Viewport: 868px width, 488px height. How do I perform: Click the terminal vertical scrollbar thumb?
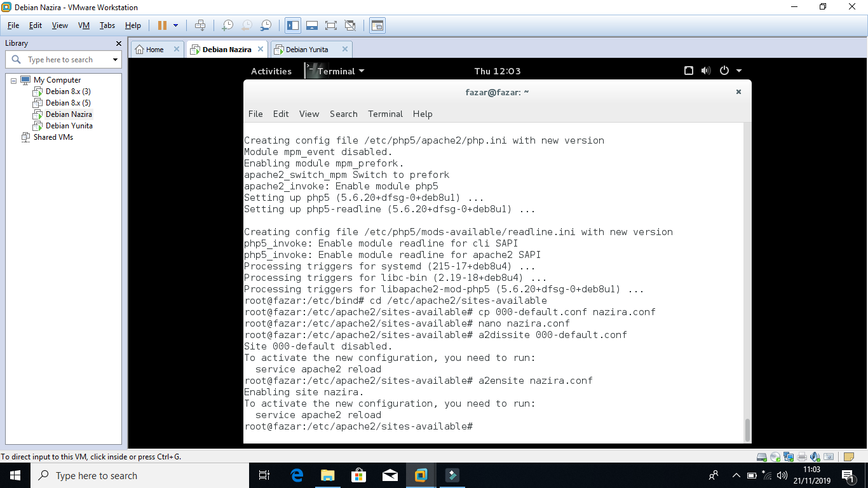(747, 430)
